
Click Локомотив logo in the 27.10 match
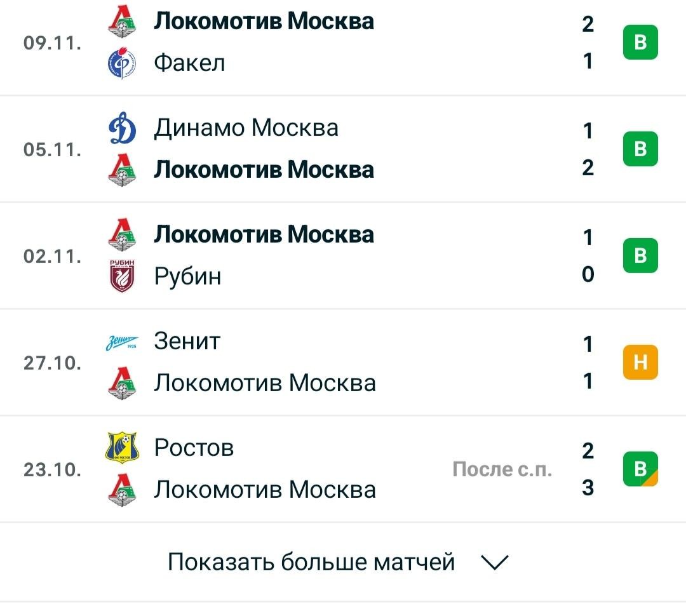pos(122,383)
